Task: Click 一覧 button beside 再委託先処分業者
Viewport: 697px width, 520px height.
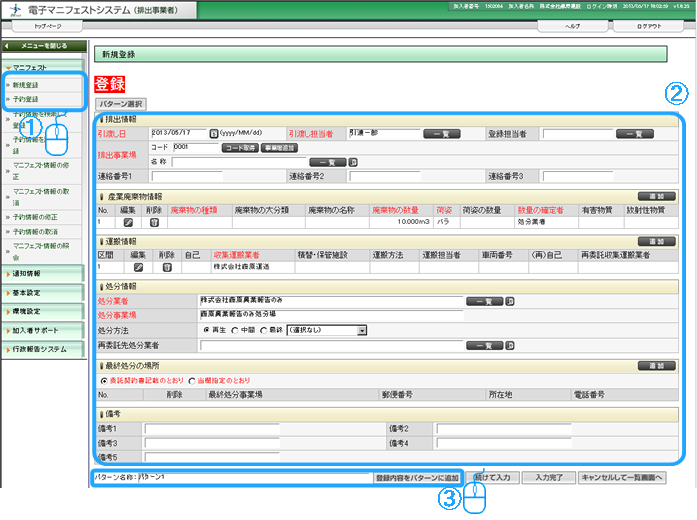Action: [x=485, y=345]
